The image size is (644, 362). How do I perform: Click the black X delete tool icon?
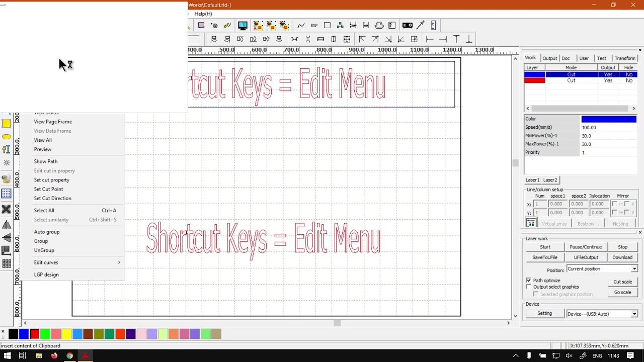(7, 209)
